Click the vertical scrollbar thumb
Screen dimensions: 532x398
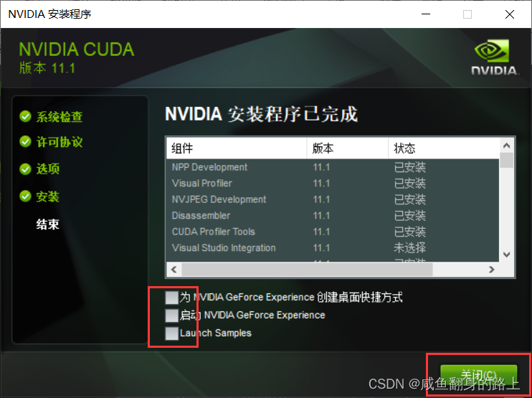click(507, 160)
